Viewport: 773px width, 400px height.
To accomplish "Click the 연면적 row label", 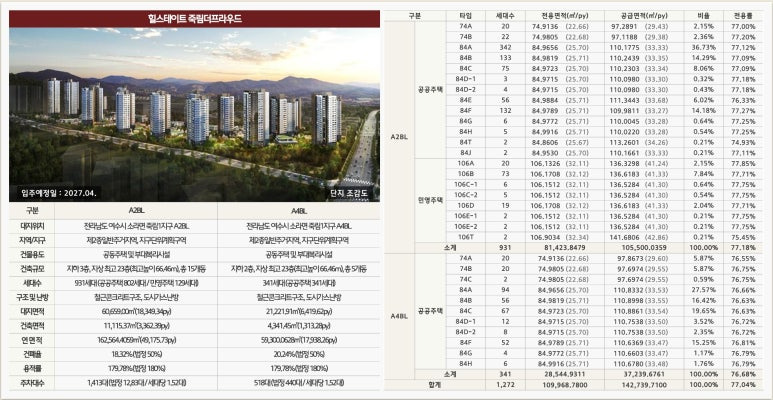I will [32, 340].
